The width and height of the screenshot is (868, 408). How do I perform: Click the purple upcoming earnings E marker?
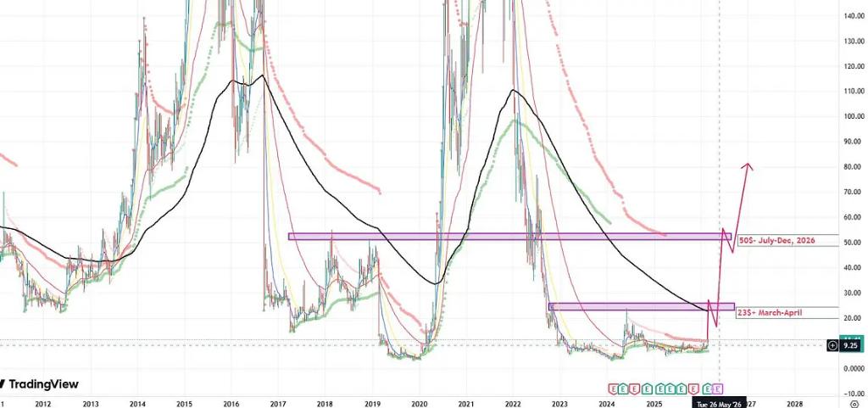[717, 388]
